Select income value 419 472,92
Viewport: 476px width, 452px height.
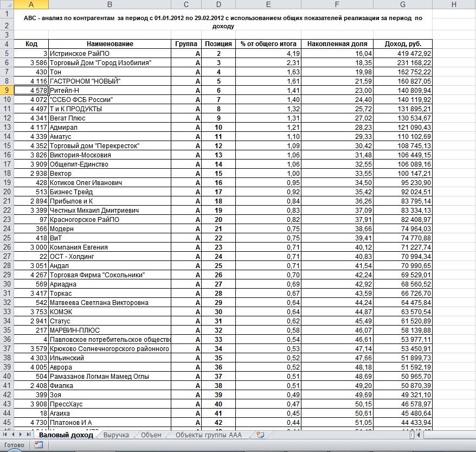coord(402,54)
